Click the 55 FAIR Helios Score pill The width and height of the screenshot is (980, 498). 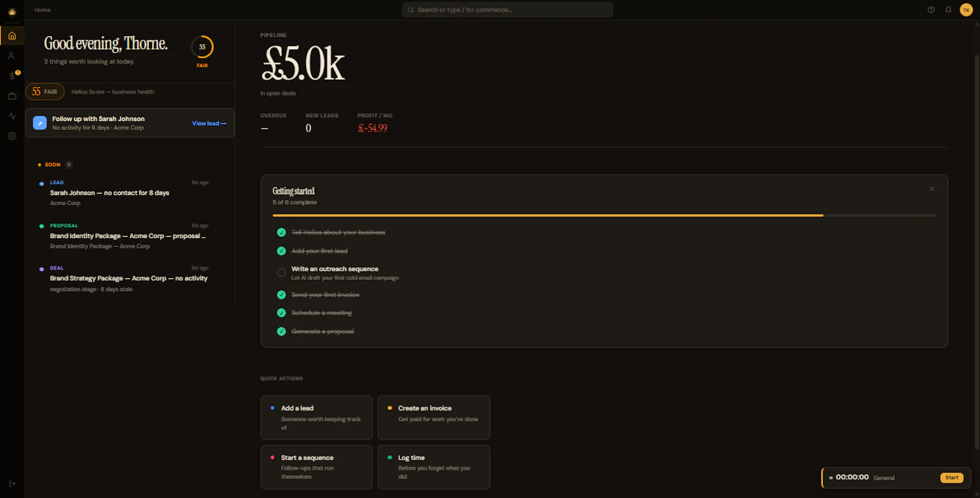pyautogui.click(x=45, y=92)
